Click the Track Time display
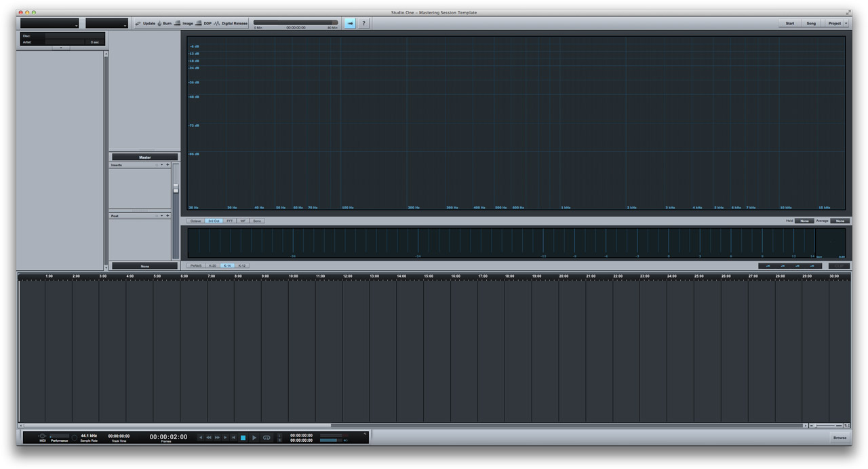Screen dimensions: 868x469 [x=119, y=438]
